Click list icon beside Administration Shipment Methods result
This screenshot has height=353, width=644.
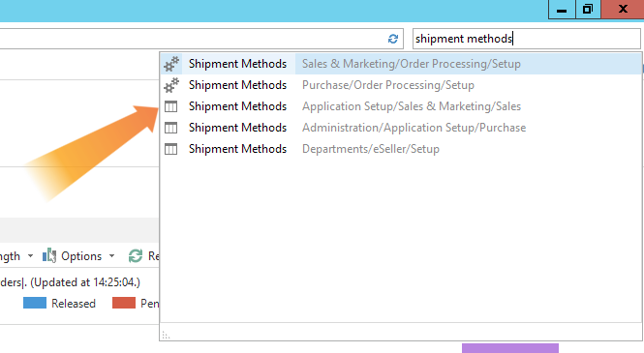pyautogui.click(x=170, y=128)
